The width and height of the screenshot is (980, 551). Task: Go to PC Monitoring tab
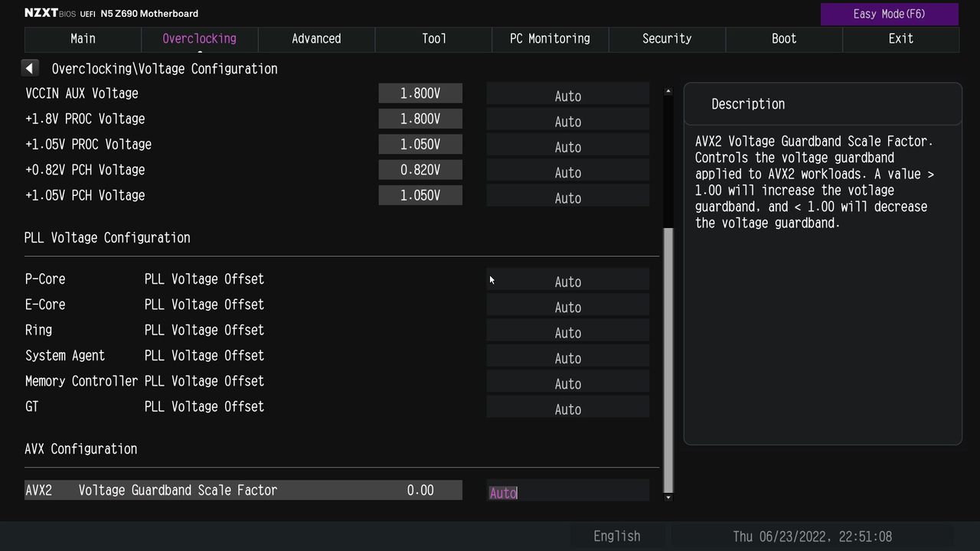click(550, 39)
